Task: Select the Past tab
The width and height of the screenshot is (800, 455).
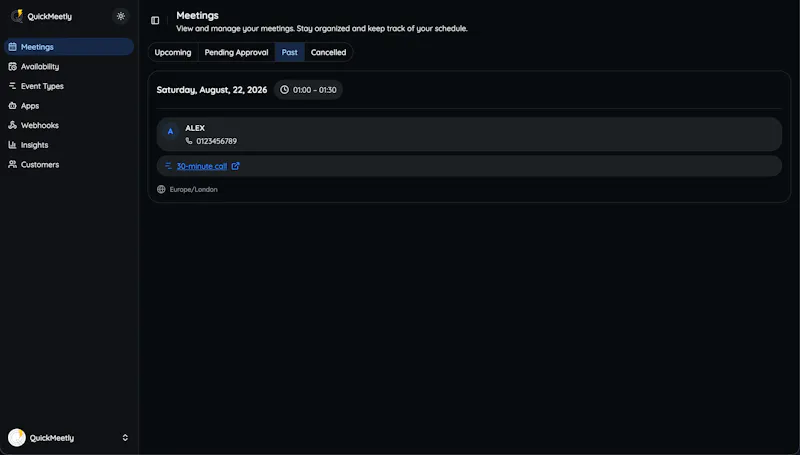Action: pos(289,53)
